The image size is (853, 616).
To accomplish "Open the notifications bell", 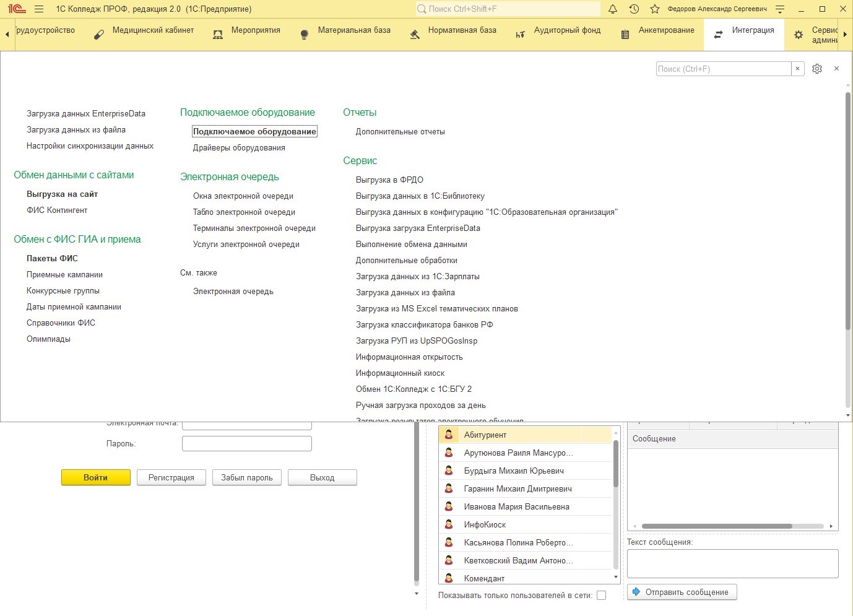I will pos(613,9).
